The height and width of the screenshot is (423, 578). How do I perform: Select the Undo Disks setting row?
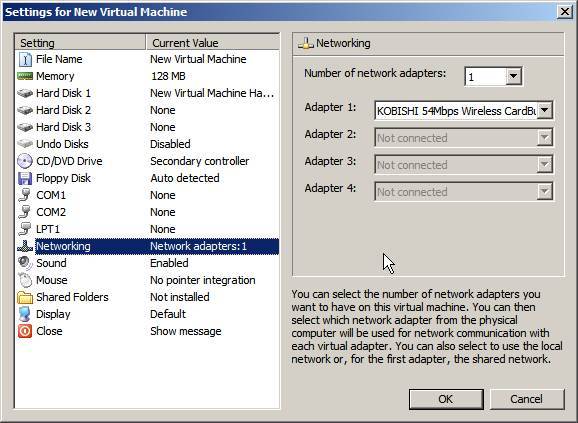click(147, 144)
